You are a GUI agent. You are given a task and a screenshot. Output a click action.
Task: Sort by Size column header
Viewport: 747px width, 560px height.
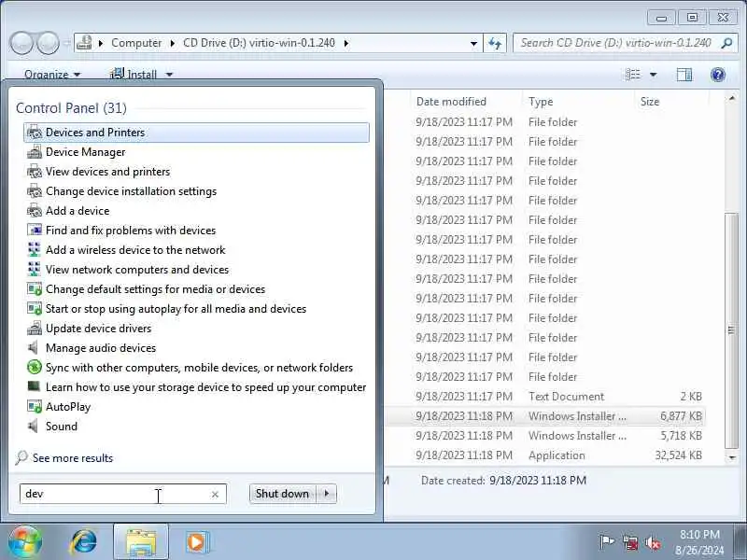point(671,102)
